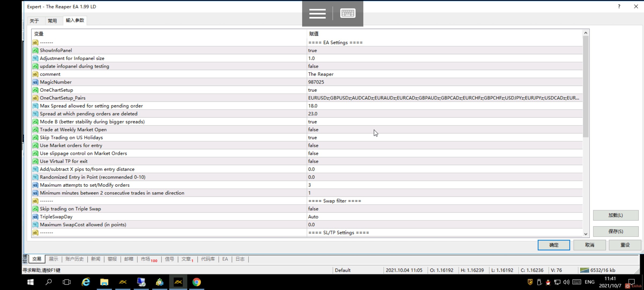Open Chrome from the taskbar
Viewport: 644px width, 290px height.
point(196,282)
